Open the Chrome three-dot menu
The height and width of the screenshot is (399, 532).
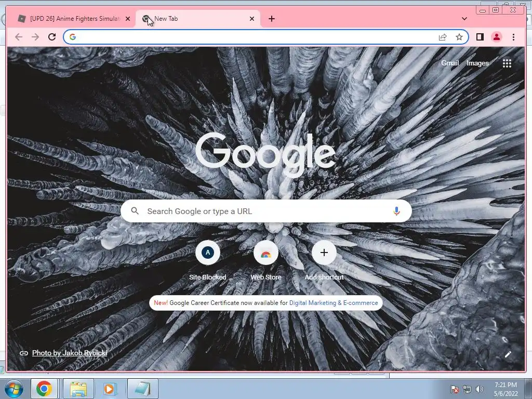click(513, 37)
